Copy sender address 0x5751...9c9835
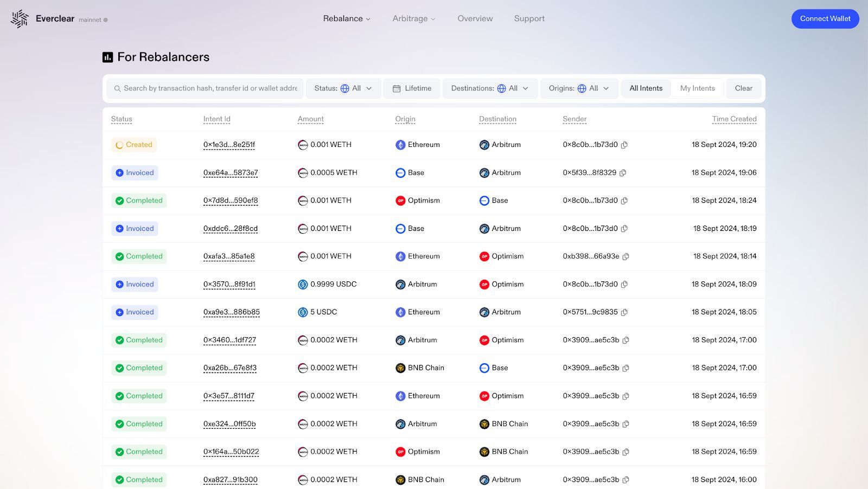 click(624, 312)
